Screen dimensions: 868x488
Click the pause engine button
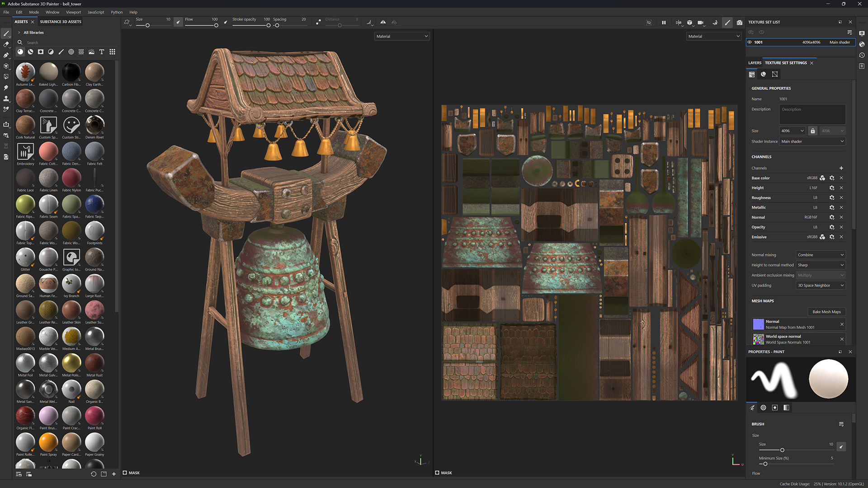coord(664,23)
